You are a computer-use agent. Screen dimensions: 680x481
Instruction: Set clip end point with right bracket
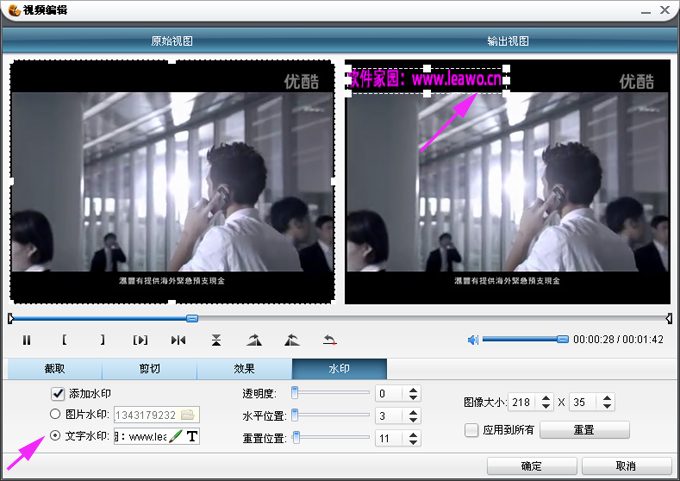point(102,340)
